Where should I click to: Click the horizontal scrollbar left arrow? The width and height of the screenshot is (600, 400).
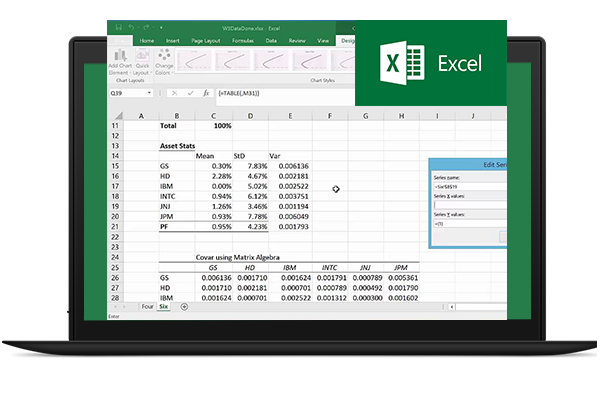click(x=452, y=307)
